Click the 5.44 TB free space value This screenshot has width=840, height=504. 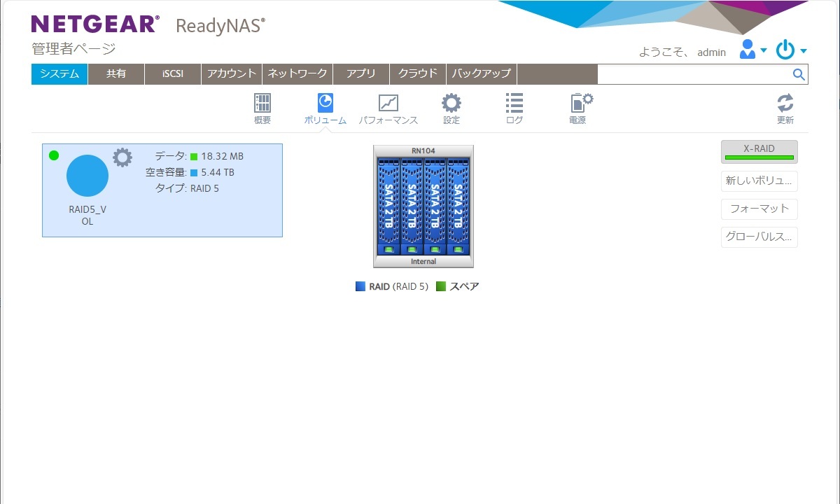(x=218, y=172)
